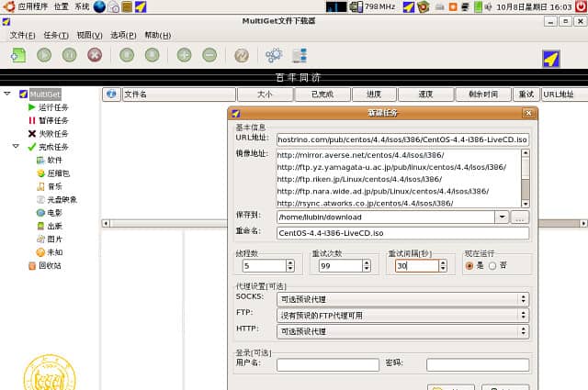Click the red delete task icon
Viewport: 588px width, 390px height.
click(95, 55)
